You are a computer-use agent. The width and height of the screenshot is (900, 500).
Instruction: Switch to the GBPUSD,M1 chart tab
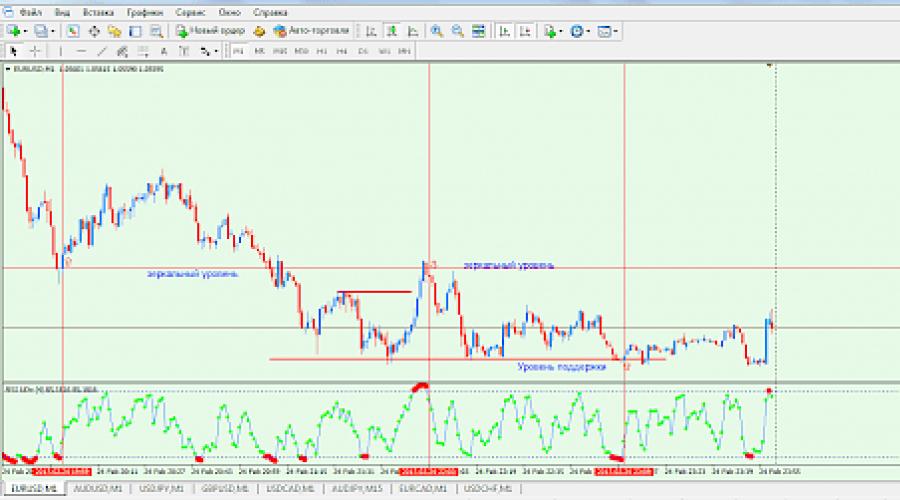click(x=225, y=489)
